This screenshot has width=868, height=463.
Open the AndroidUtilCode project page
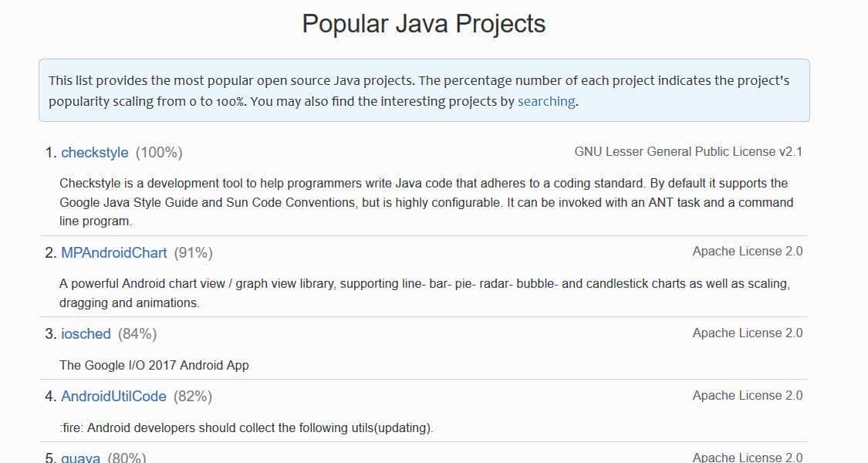pos(113,396)
